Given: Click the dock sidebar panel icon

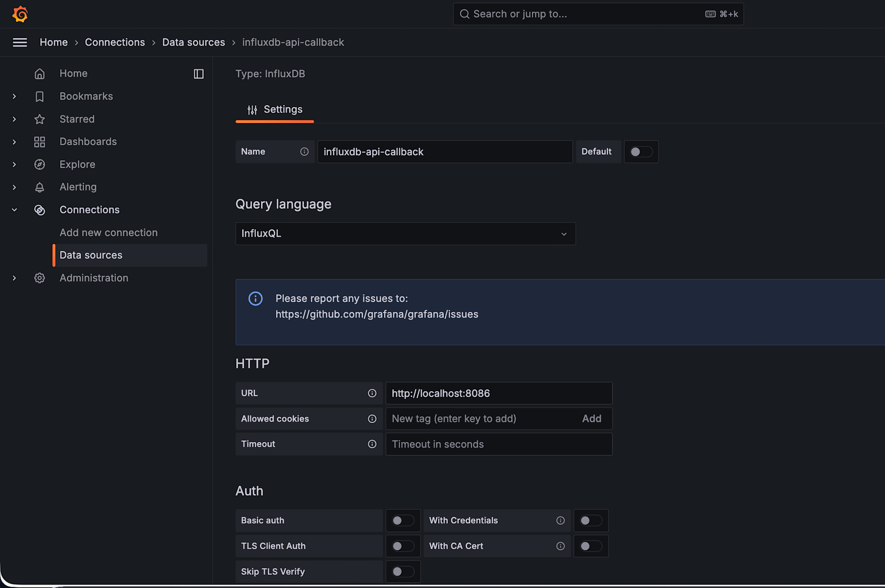Looking at the screenshot, I should tap(199, 74).
